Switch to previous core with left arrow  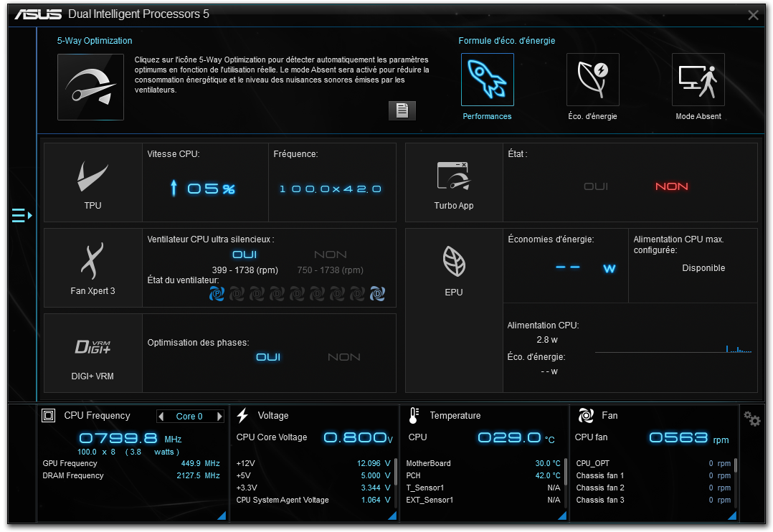[x=161, y=417]
